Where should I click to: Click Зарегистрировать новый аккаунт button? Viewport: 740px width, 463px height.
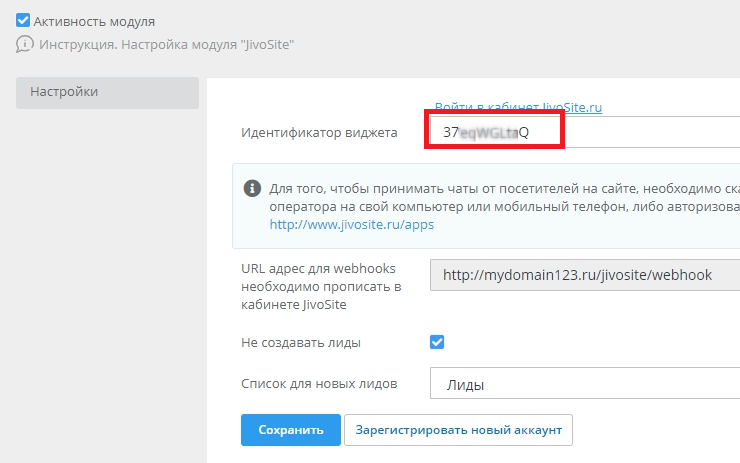458,430
